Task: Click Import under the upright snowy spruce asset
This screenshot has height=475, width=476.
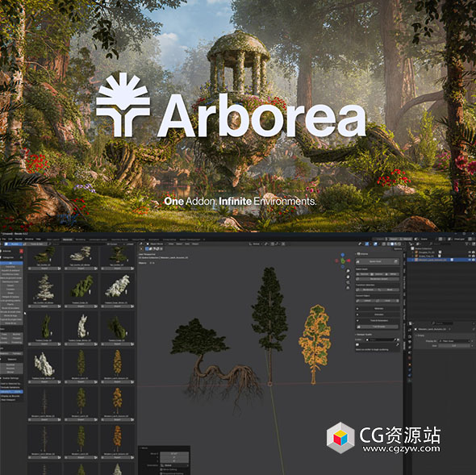Action: coord(44,306)
